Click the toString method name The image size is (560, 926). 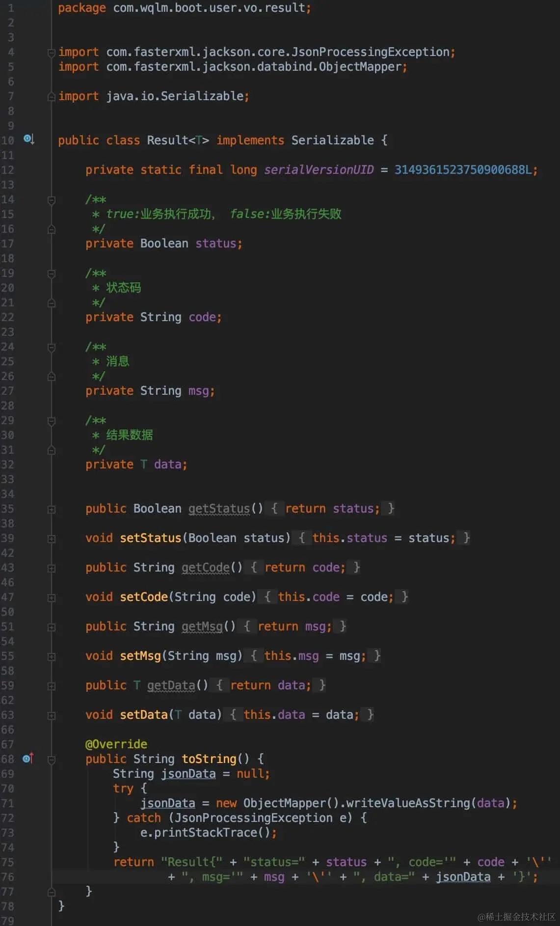click(209, 759)
